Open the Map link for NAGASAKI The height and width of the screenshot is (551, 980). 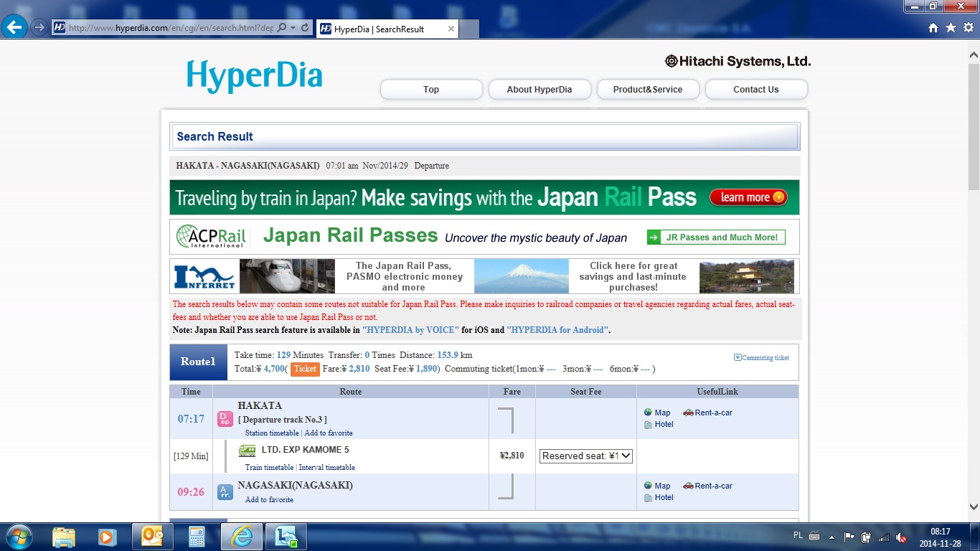tap(657, 486)
